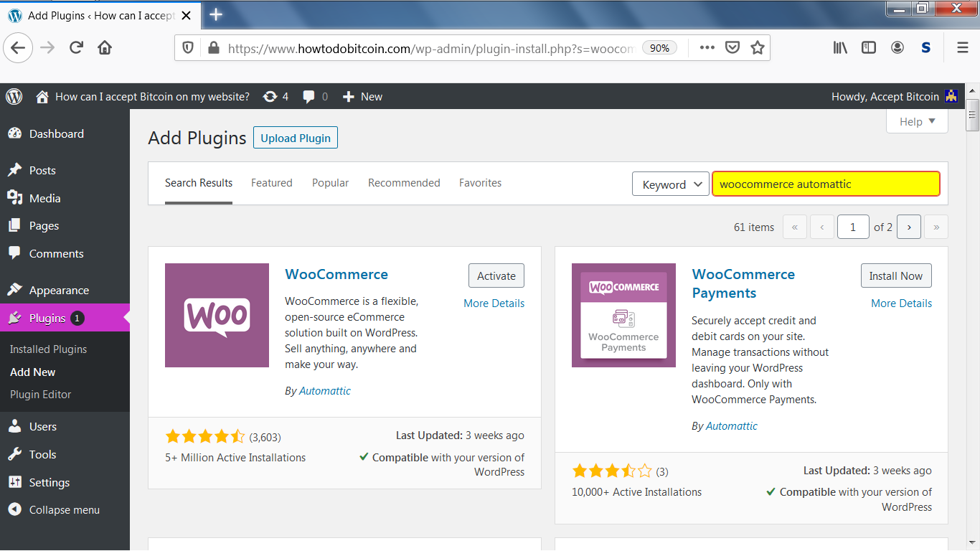980x551 pixels.
Task: Reset the 90% zoom level badge
Action: [659, 48]
